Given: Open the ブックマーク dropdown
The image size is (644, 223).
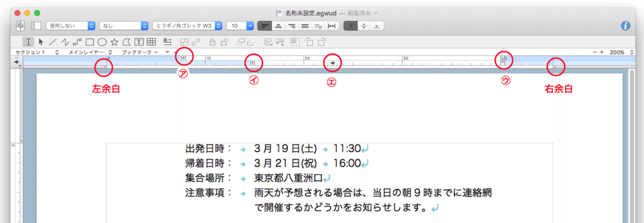Looking at the screenshot, I should click(139, 52).
